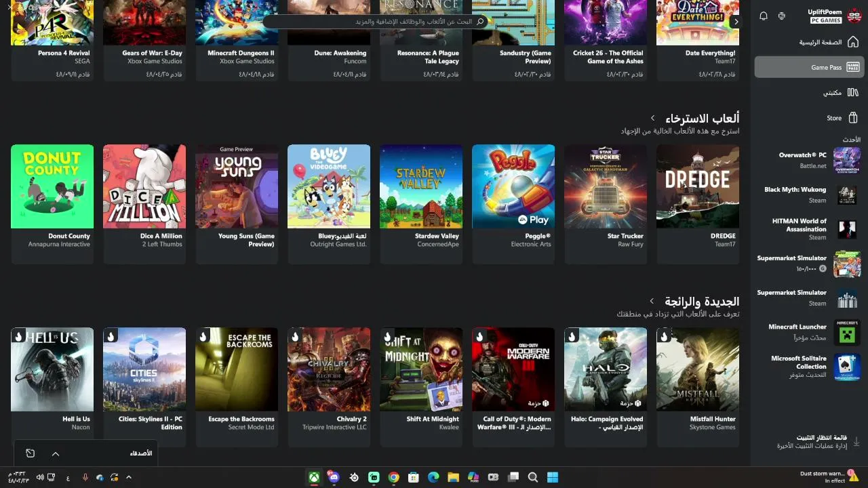This screenshot has width=868, height=488.
Task: Open the Sandustry (Game Preview) upcoming game
Action: (513, 40)
